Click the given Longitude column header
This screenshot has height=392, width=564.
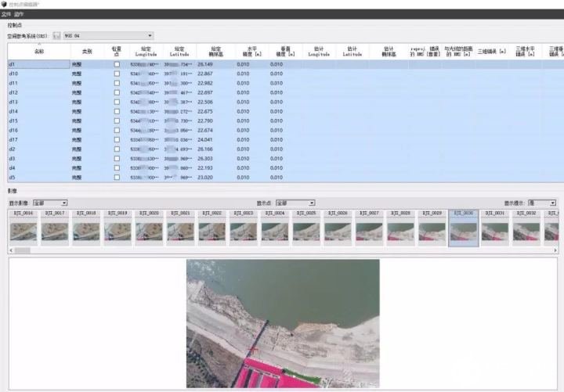pos(146,52)
